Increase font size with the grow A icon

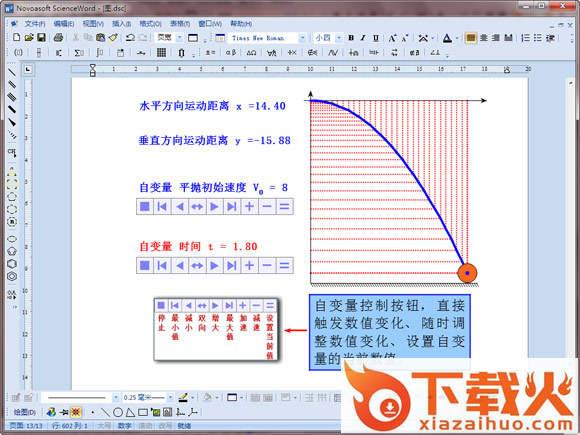(392, 38)
